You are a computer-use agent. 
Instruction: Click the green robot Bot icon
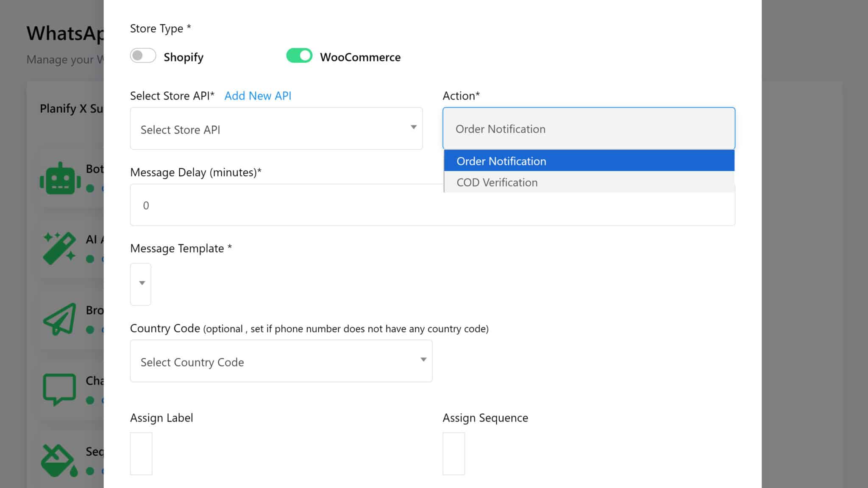point(60,179)
